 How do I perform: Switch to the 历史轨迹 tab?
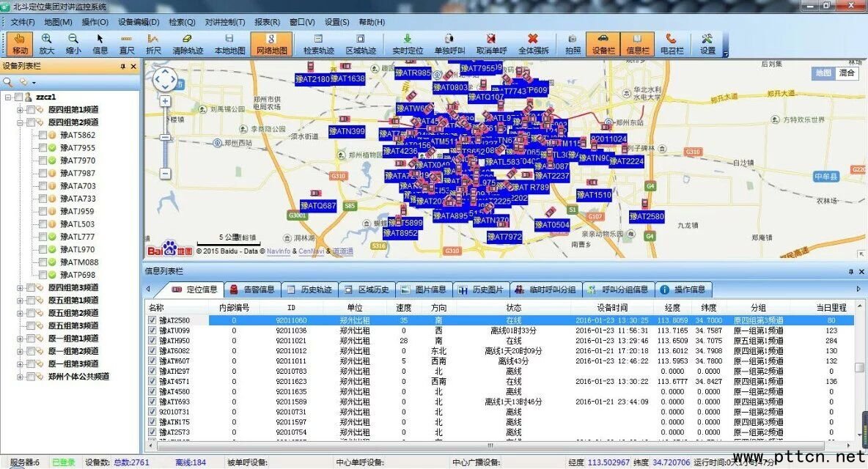tap(312, 289)
